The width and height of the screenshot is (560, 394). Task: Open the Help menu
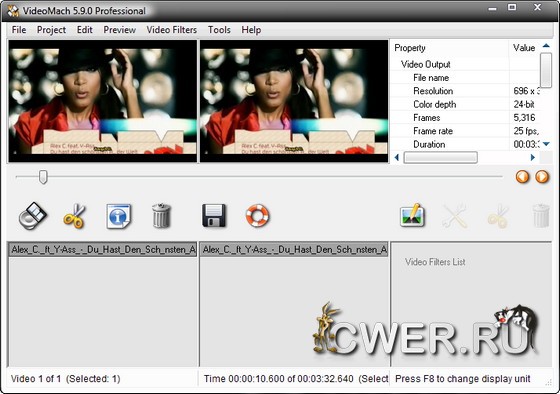tap(251, 30)
